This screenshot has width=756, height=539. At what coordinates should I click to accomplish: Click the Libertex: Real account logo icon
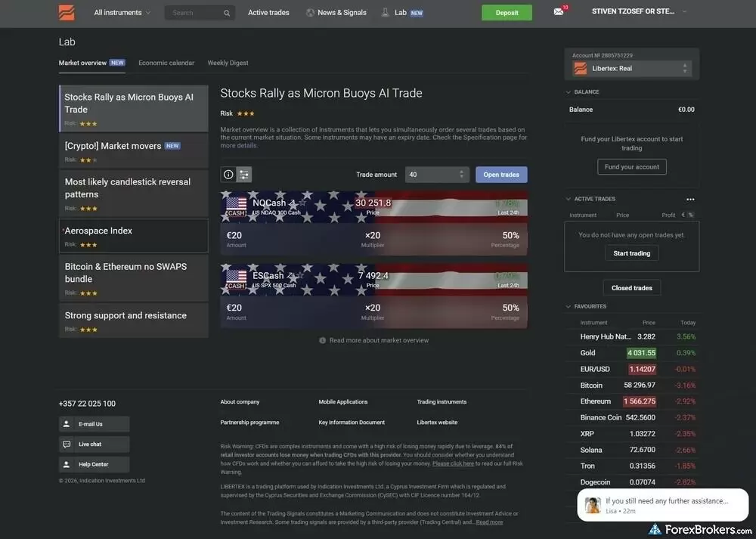(580, 69)
